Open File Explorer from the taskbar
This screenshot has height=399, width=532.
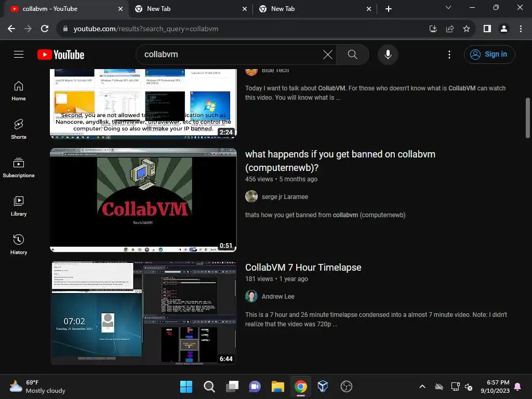(277, 387)
